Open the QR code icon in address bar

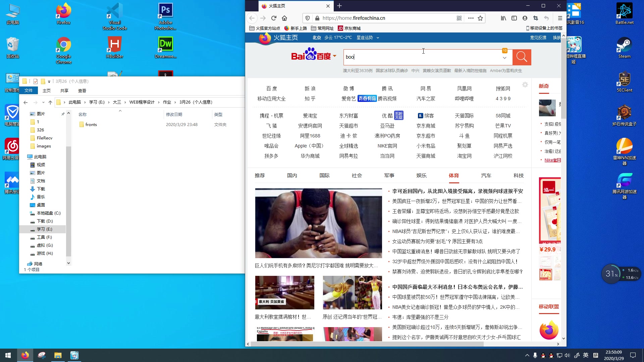(459, 18)
